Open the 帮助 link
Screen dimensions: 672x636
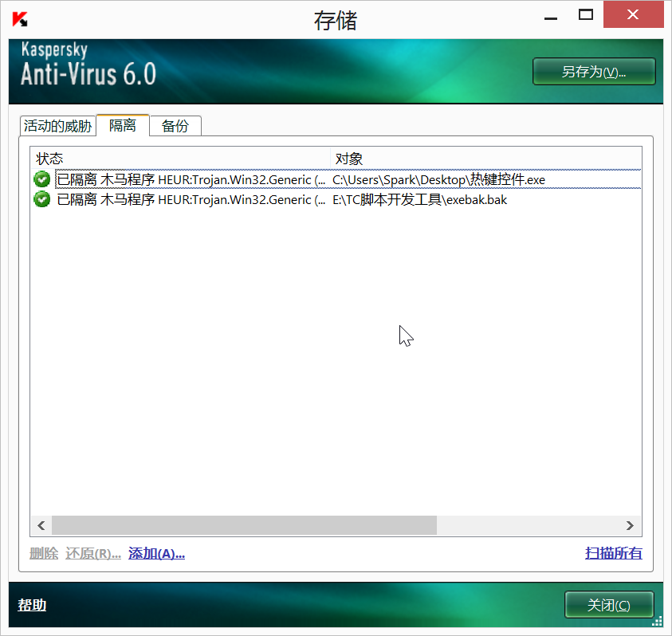click(32, 605)
